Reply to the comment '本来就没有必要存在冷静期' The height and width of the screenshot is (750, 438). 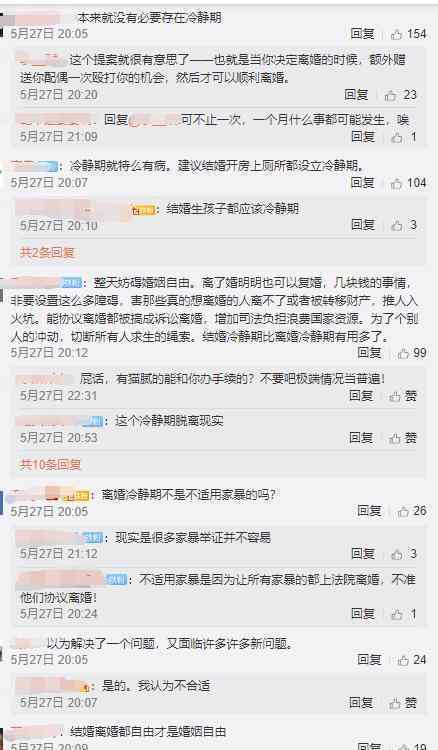[362, 33]
